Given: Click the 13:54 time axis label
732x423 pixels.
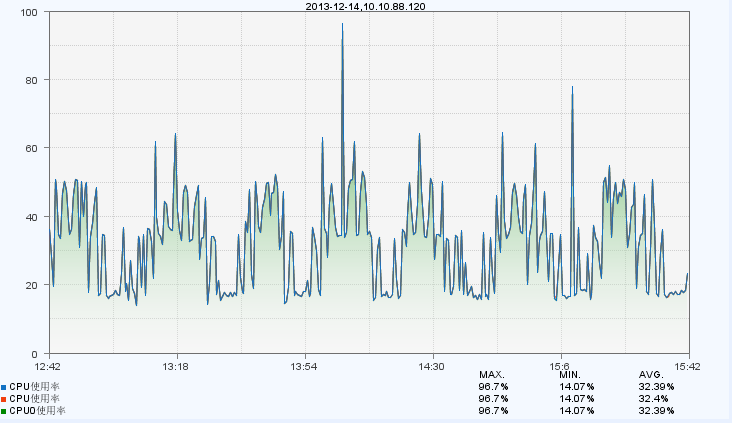Looking at the screenshot, I should [304, 366].
